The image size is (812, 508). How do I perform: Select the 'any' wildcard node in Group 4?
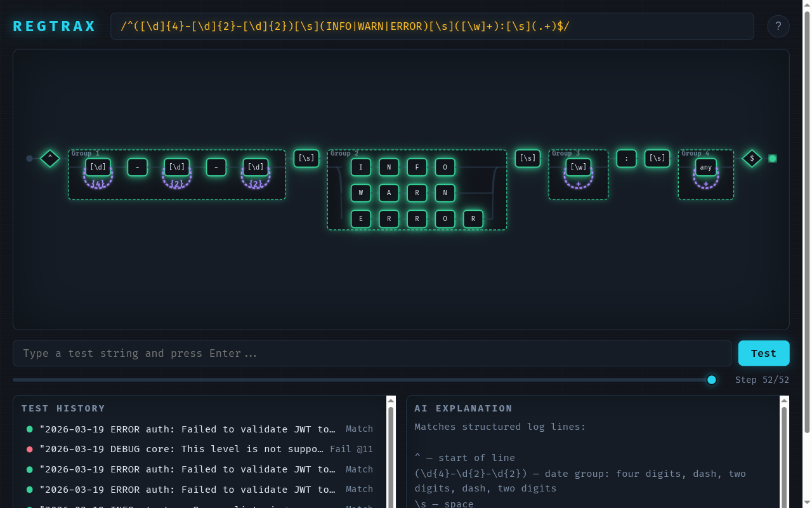[705, 167]
